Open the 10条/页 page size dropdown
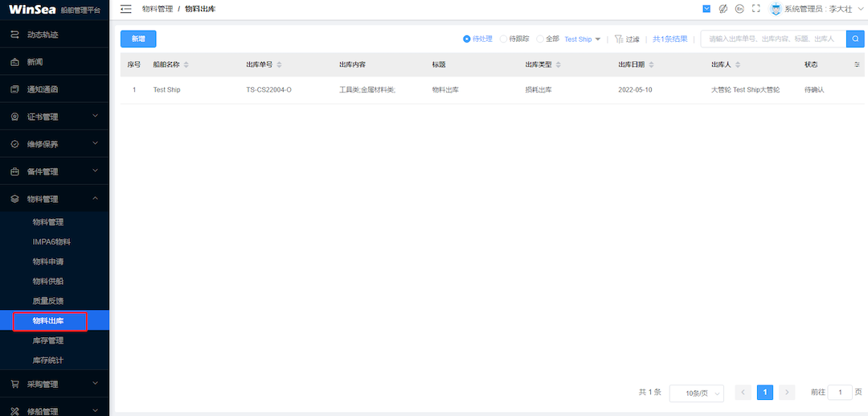The height and width of the screenshot is (416, 868). tap(696, 393)
